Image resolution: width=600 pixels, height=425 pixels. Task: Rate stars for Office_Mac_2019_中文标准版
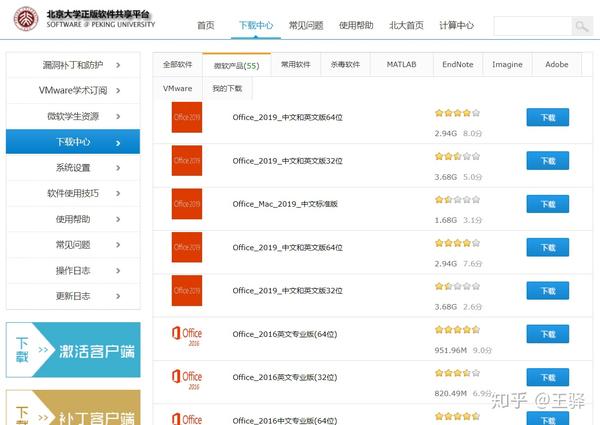click(457, 200)
